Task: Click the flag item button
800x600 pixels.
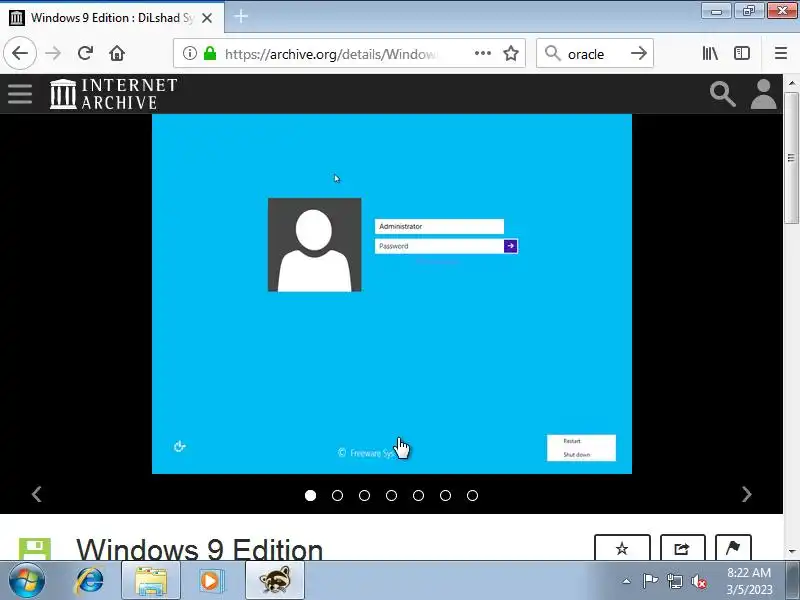Action: point(733,548)
